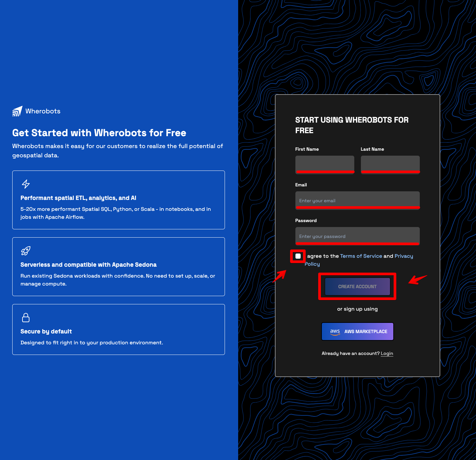Click the AWS logo in marketplace button
This screenshot has width=476, height=460.
[x=335, y=332]
